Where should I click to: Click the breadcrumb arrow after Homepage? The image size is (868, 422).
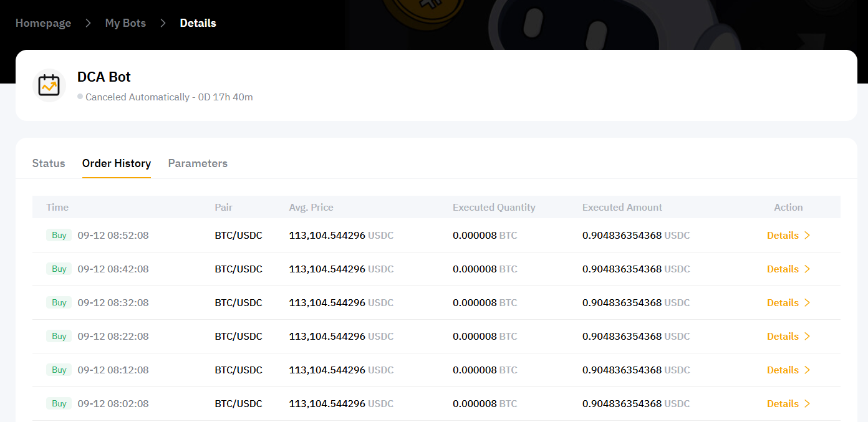tap(88, 23)
